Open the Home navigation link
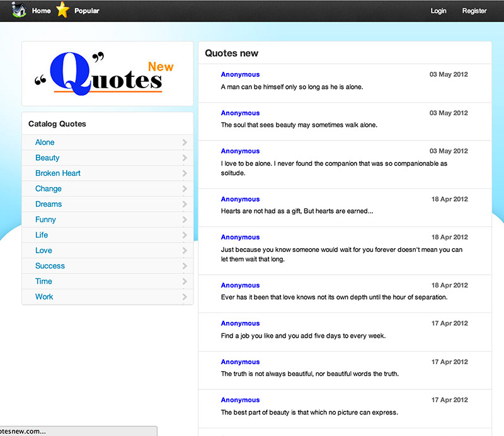 (x=42, y=11)
